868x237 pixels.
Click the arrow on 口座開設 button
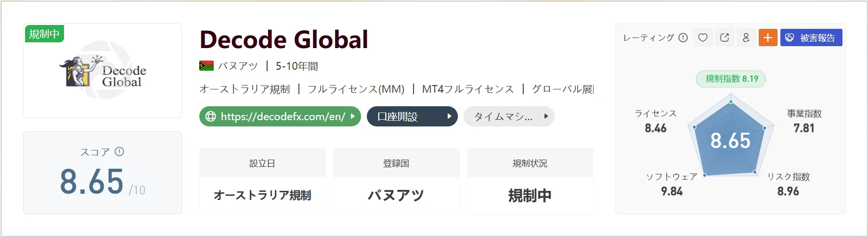tap(449, 116)
